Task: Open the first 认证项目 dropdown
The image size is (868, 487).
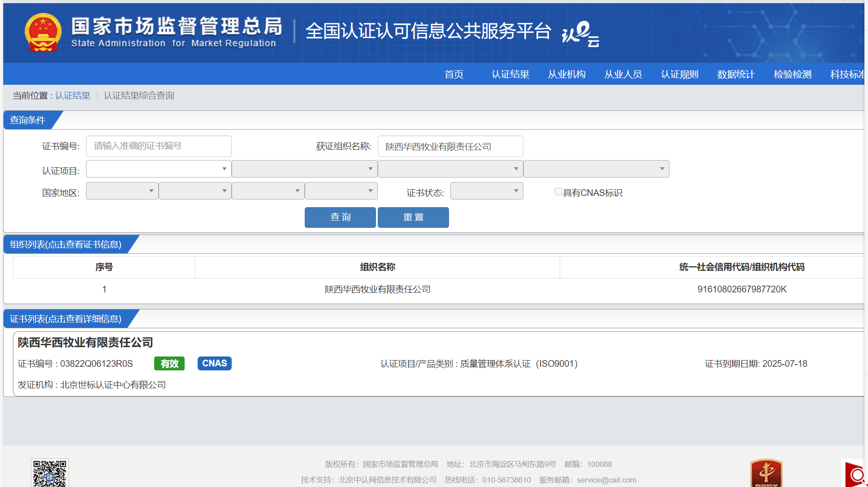Action: (159, 169)
